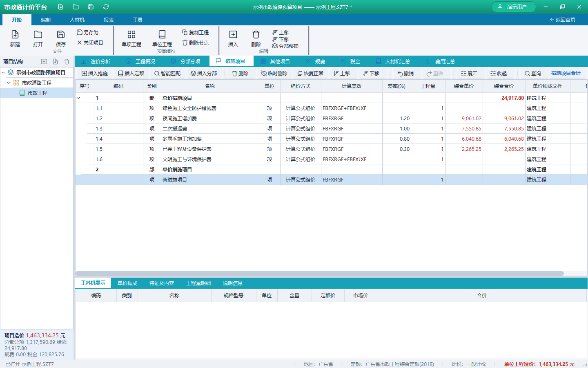Click the folder icon in the title bar
Image resolution: width=588 pixels, height=368 pixels.
(76, 7)
